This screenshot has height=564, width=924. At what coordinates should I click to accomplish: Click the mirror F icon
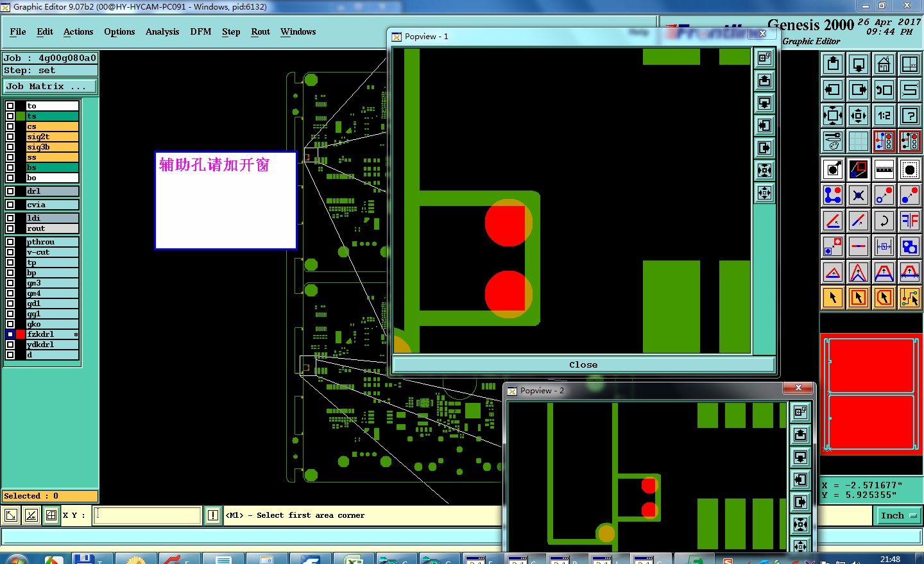[910, 221]
